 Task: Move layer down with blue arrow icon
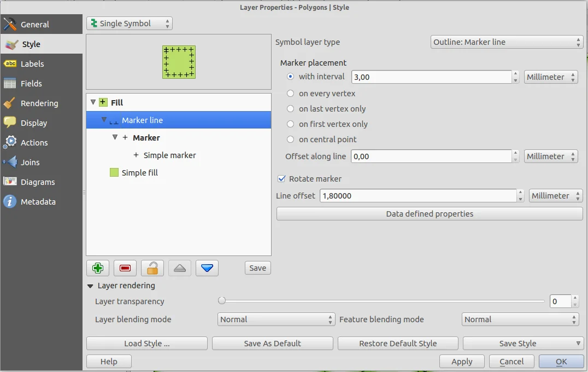click(x=207, y=268)
